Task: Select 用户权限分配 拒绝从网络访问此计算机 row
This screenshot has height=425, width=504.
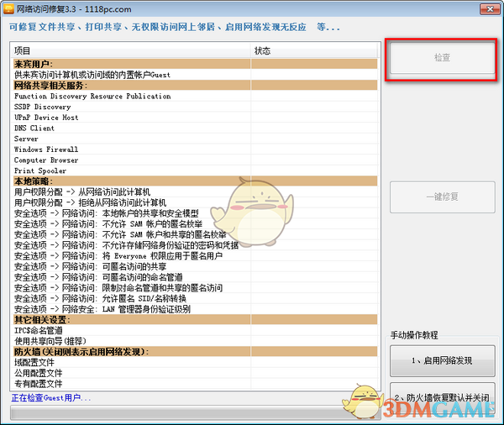Action: [x=196, y=202]
